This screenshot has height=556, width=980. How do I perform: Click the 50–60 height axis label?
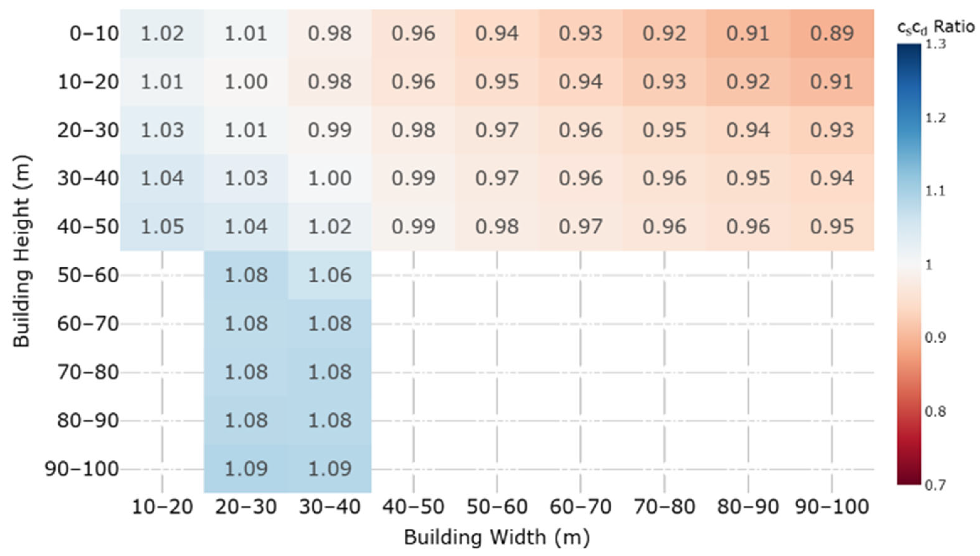[x=88, y=275]
